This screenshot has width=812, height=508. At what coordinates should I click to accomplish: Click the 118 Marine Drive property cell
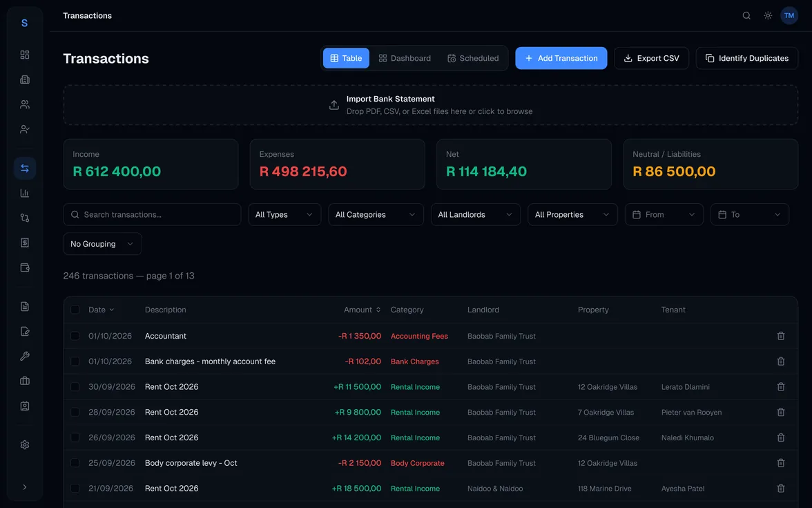point(604,488)
